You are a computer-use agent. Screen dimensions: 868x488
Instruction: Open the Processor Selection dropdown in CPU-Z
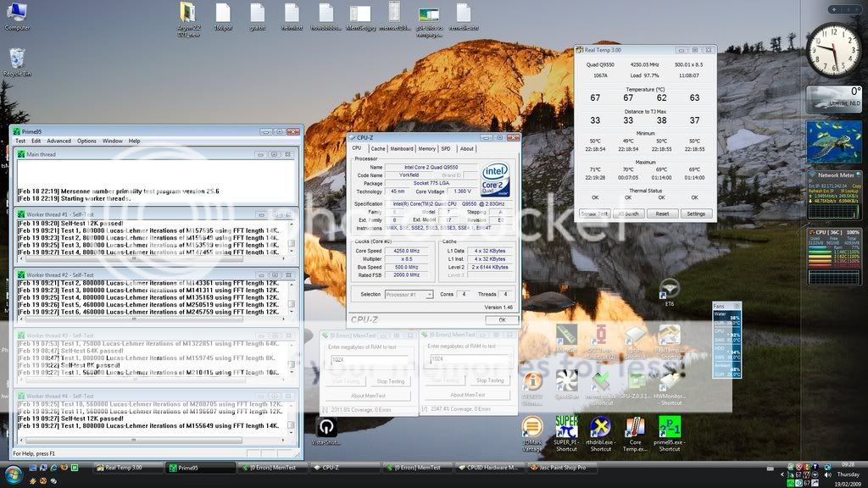[409, 294]
